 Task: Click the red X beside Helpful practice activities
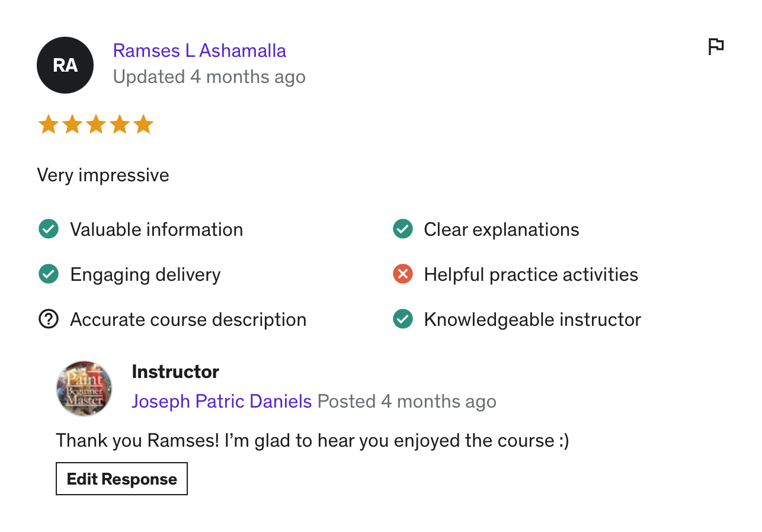[402, 274]
